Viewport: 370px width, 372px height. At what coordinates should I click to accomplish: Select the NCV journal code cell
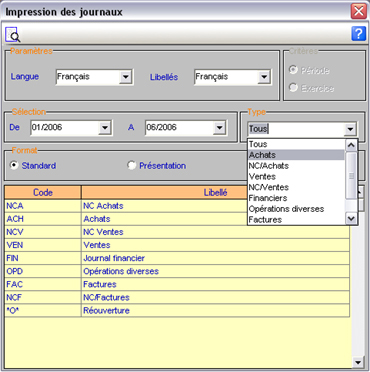43,232
